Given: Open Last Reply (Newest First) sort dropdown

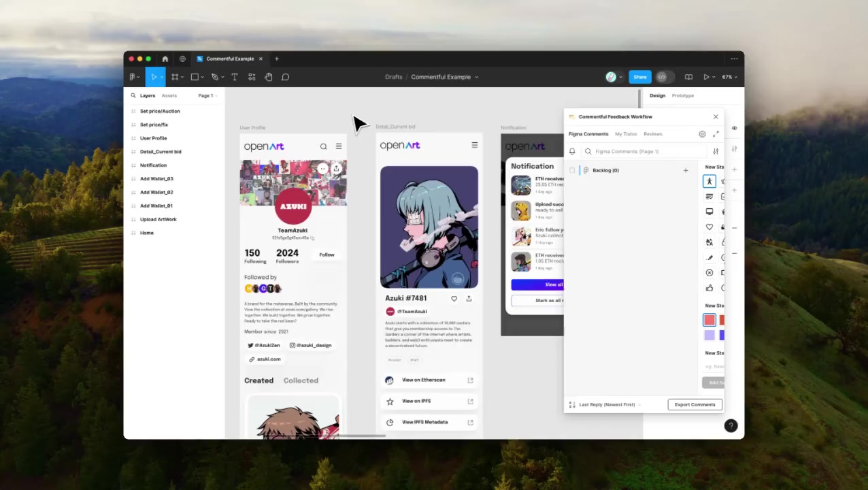Looking at the screenshot, I should tap(606, 405).
